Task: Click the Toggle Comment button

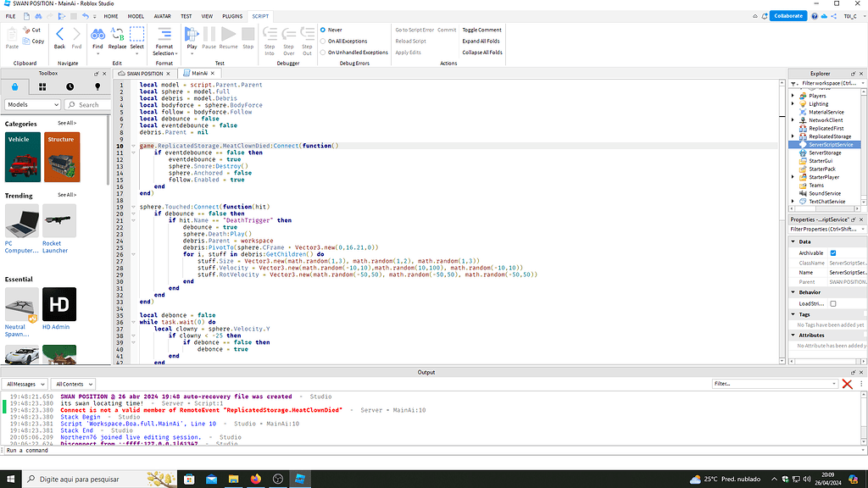Action: click(481, 30)
